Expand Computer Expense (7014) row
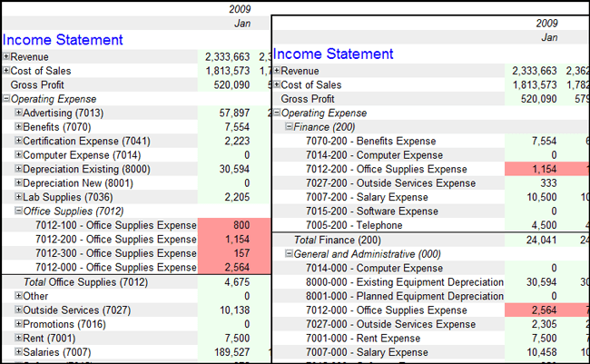This screenshot has height=364, width=590. pyautogui.click(x=18, y=154)
